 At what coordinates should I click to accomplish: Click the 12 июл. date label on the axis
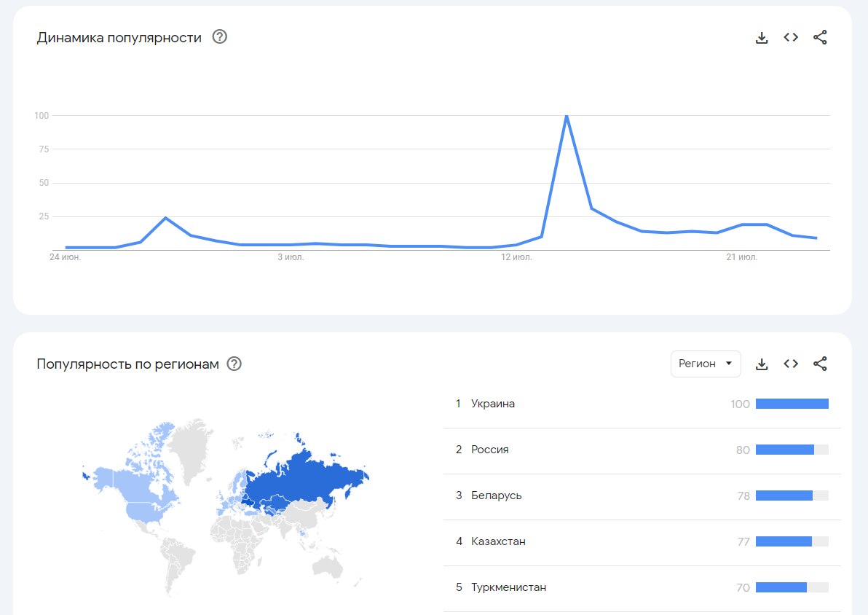coord(516,257)
